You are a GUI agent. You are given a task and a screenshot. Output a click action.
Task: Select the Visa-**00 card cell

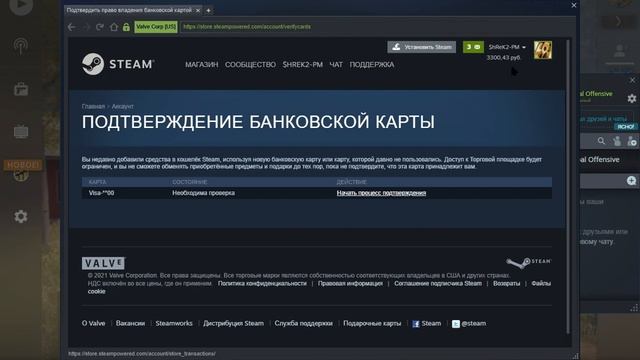(x=101, y=193)
